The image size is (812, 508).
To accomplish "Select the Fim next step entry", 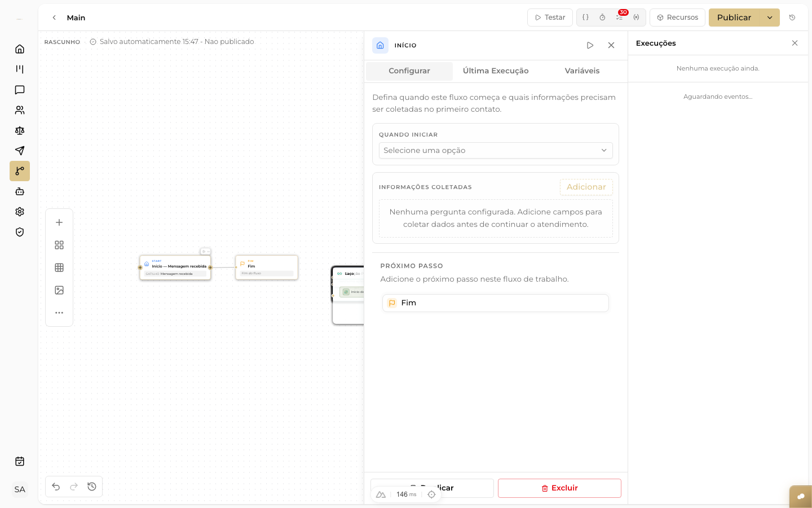I will [496, 303].
